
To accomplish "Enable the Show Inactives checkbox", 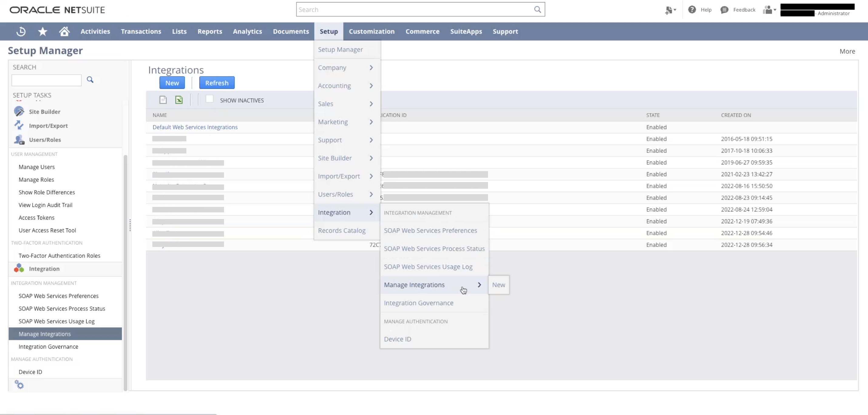I will click(209, 99).
